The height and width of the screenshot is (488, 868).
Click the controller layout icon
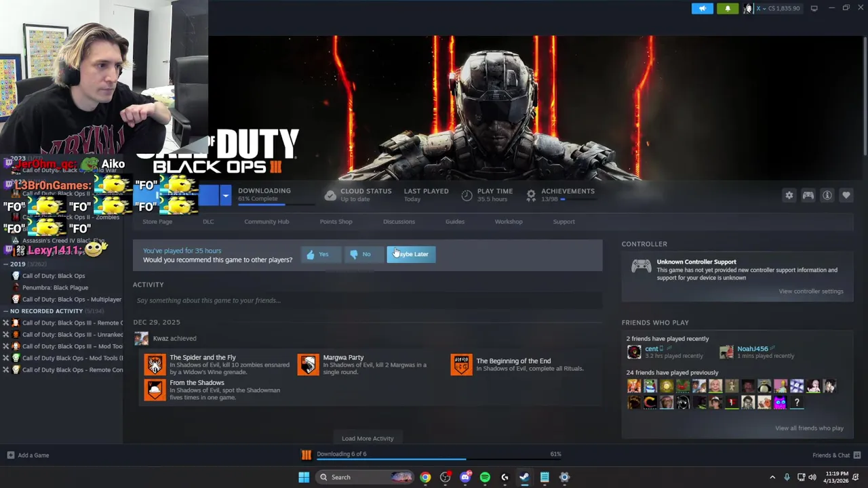[808, 195]
